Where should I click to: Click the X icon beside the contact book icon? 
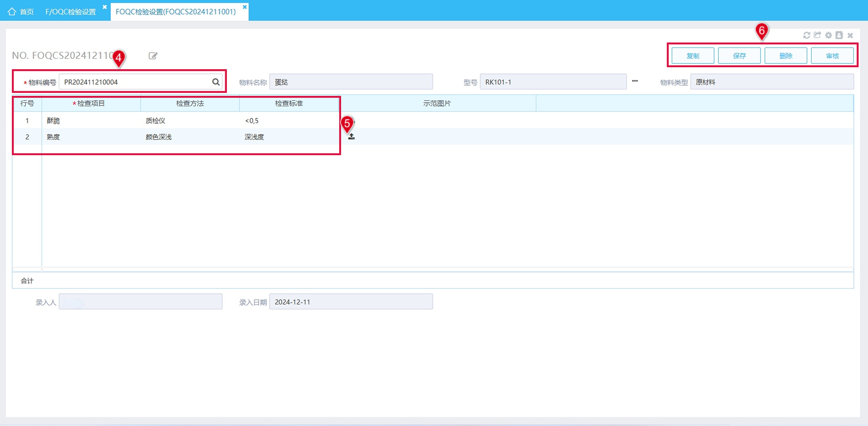pyautogui.click(x=850, y=35)
